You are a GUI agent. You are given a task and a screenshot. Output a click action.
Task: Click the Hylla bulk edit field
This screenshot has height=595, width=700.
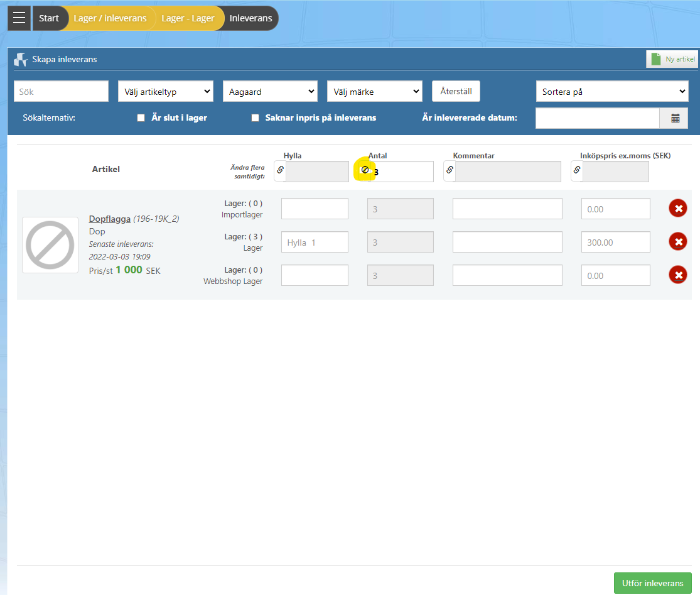[x=318, y=172]
